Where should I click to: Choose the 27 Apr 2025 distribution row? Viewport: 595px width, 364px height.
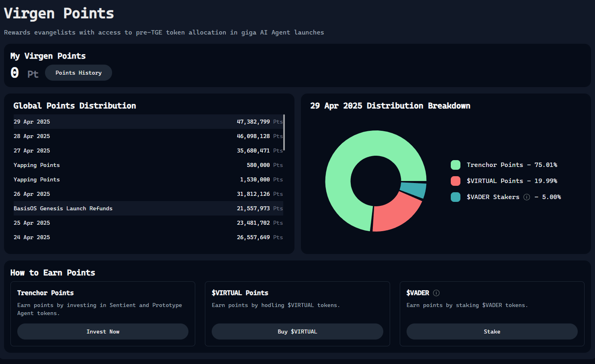148,150
